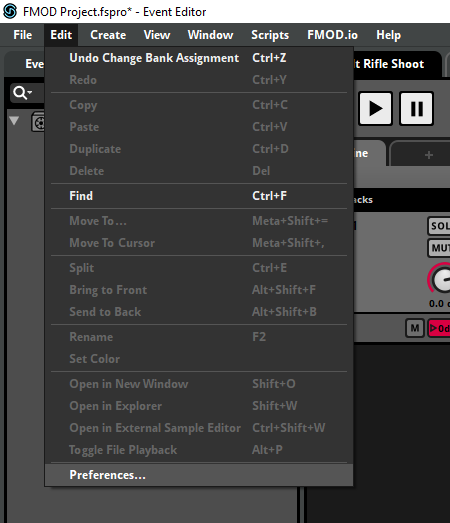Open the Scripts menu
The height and width of the screenshot is (523, 450).
tap(270, 35)
